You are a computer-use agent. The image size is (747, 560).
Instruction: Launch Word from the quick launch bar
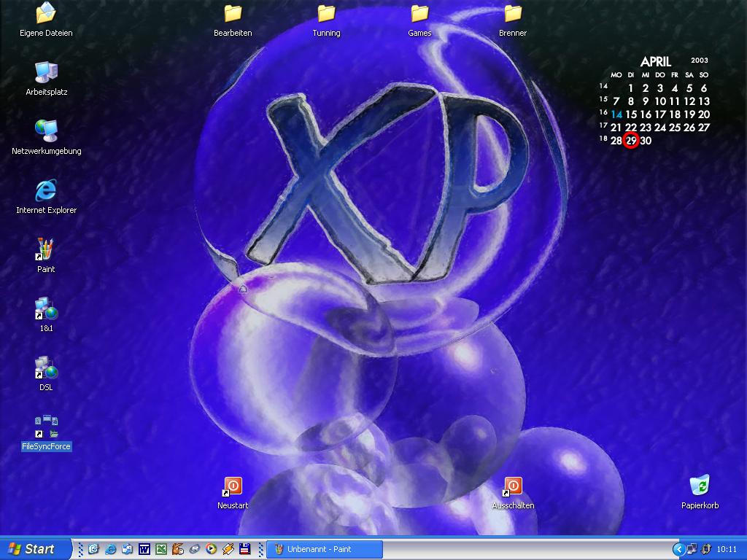click(144, 549)
